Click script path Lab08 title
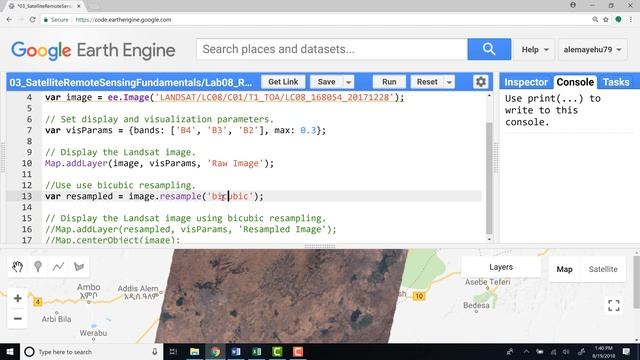The height and width of the screenshot is (360, 640). coord(131,82)
